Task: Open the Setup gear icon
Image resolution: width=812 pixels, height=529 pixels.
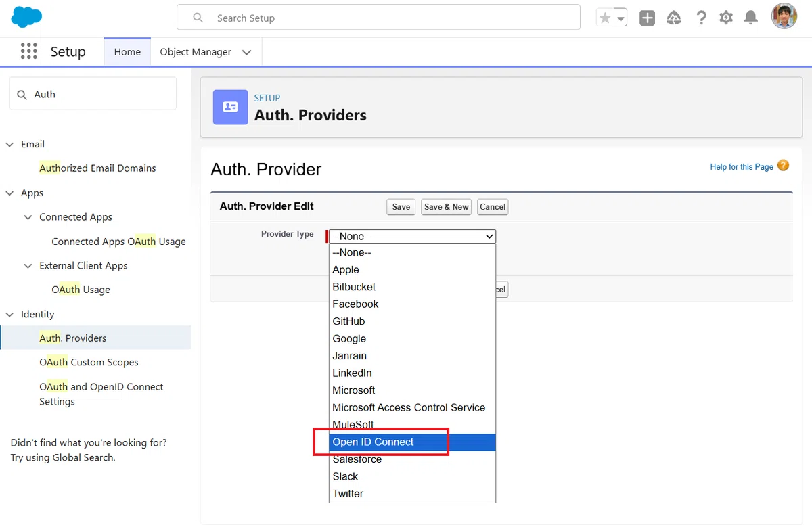Action: pos(726,18)
